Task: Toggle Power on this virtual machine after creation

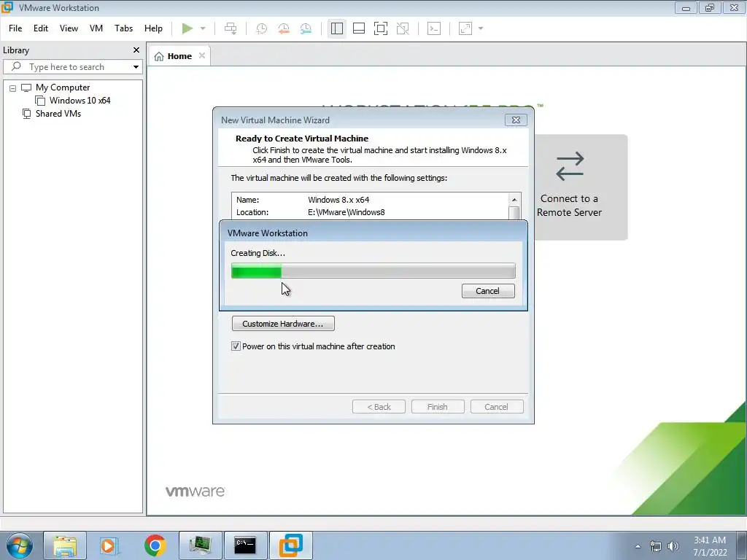Action: click(x=236, y=346)
